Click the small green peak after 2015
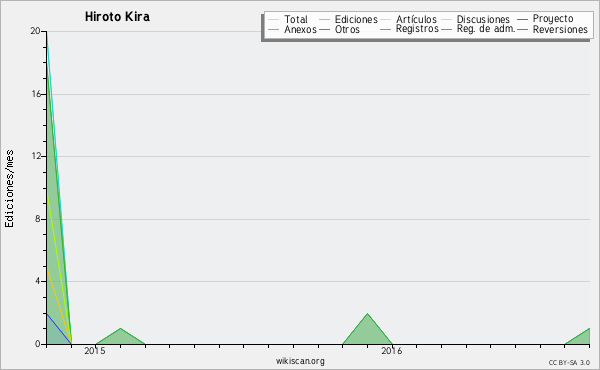 [120, 337]
